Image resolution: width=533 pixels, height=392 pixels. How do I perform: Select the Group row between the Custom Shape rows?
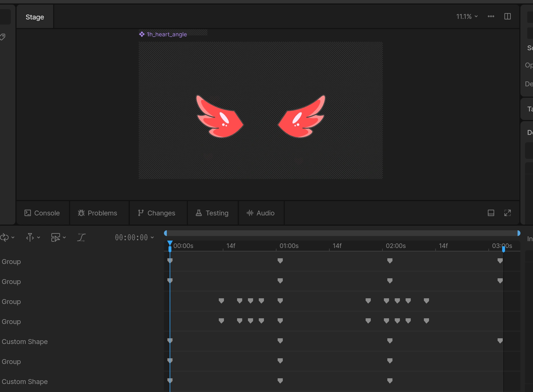click(11, 361)
